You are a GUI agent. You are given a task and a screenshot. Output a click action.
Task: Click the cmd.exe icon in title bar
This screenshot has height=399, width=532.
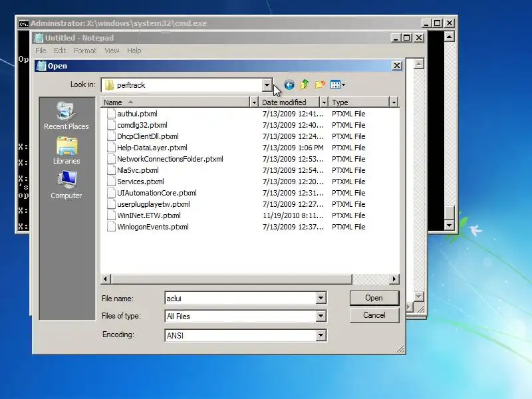23,24
